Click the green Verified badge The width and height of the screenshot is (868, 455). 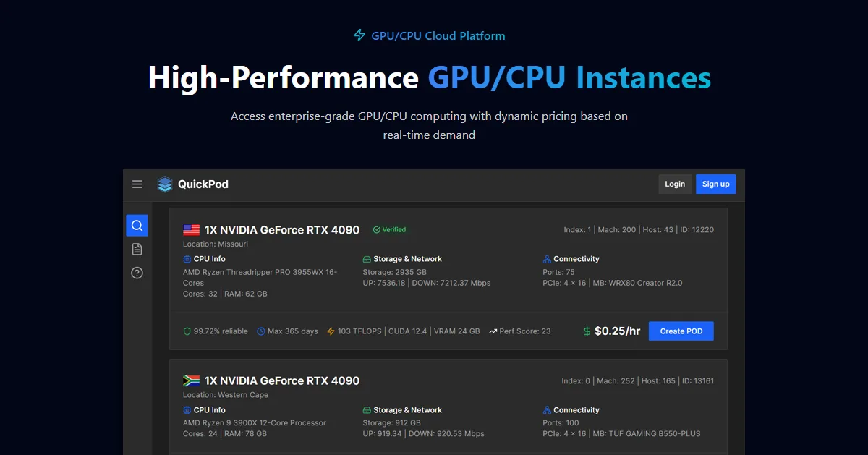[389, 230]
